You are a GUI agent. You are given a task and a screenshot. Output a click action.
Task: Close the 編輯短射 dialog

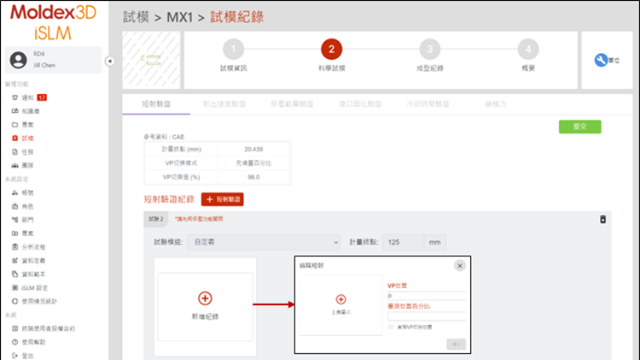point(460,266)
